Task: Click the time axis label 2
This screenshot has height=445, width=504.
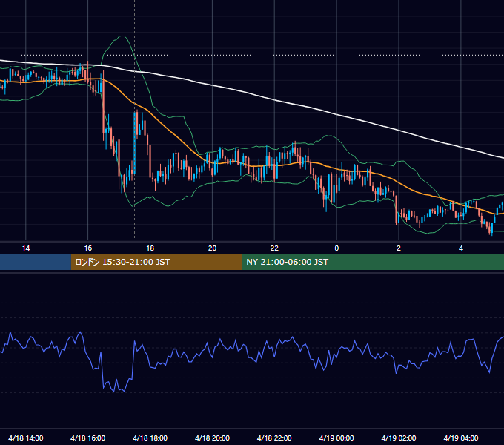Action: (x=399, y=248)
